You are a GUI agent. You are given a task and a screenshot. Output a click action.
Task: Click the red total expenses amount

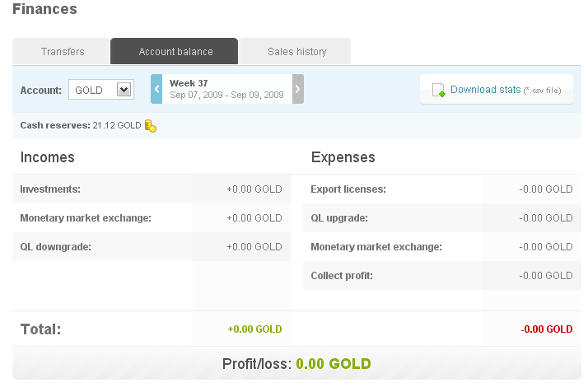[x=546, y=329]
